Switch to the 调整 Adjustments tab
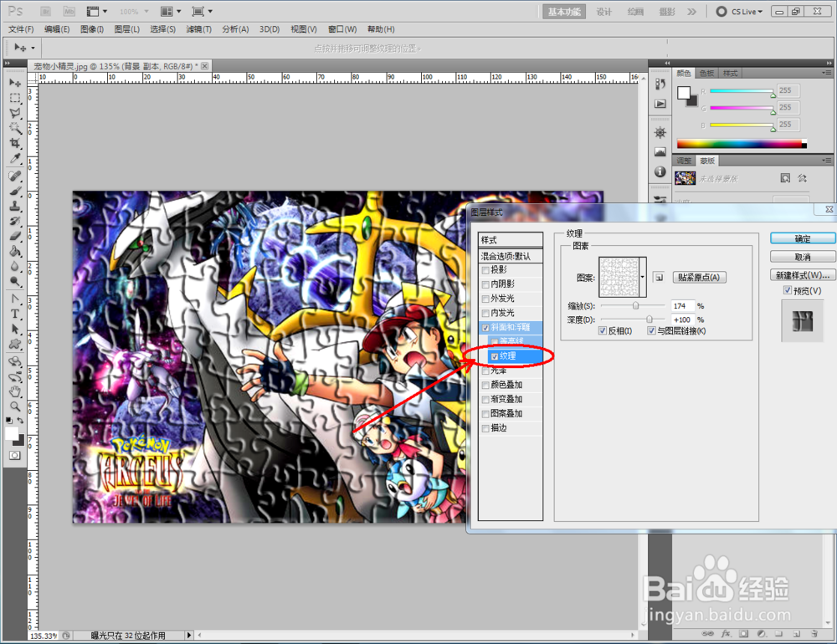Screen dimensions: 837x644 point(684,161)
